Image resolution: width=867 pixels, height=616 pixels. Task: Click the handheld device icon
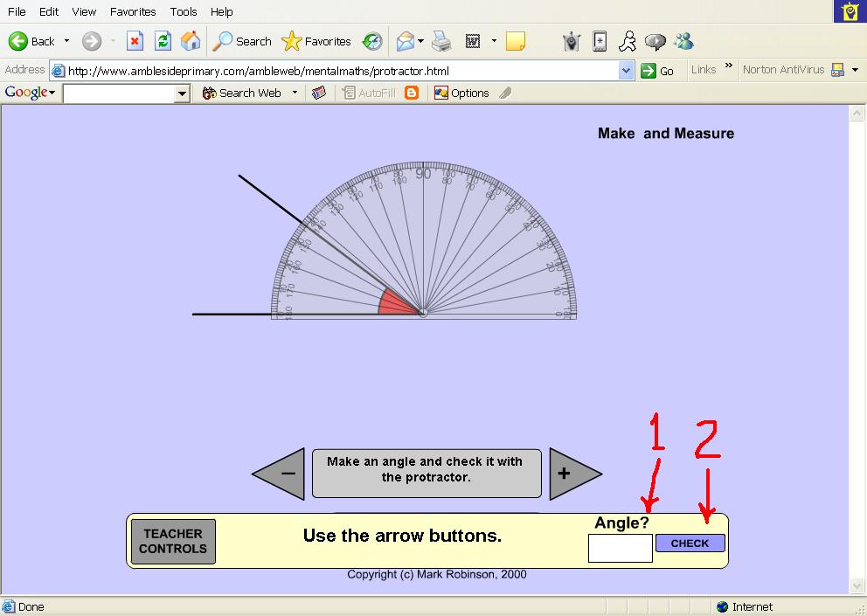point(600,41)
